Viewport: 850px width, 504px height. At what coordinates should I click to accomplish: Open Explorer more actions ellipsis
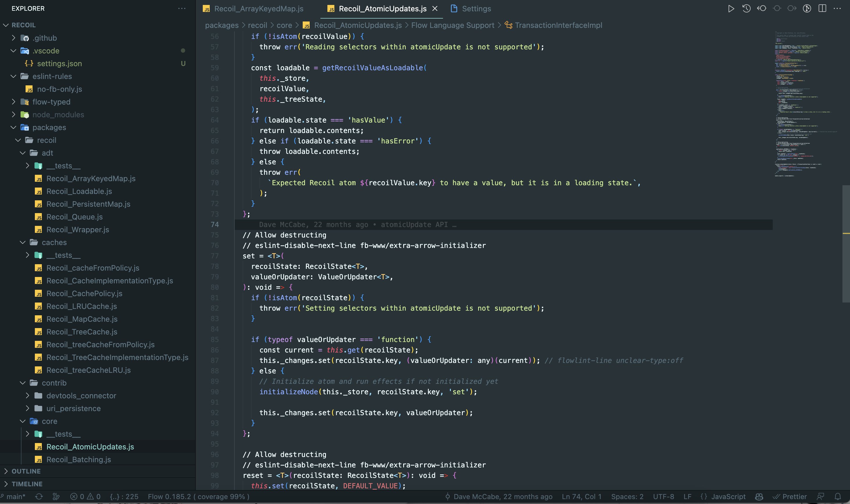182,8
